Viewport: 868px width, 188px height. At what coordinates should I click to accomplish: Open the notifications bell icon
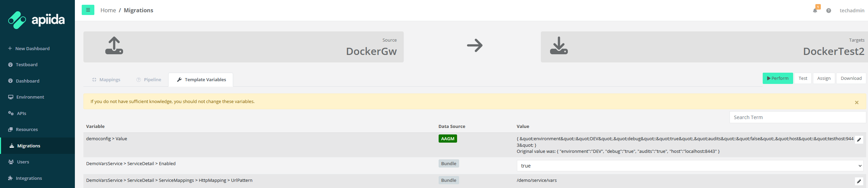tap(815, 10)
